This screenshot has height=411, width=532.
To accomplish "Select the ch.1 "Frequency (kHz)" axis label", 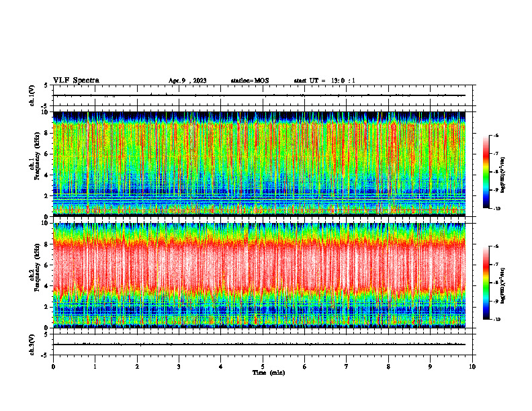I will point(36,156).
